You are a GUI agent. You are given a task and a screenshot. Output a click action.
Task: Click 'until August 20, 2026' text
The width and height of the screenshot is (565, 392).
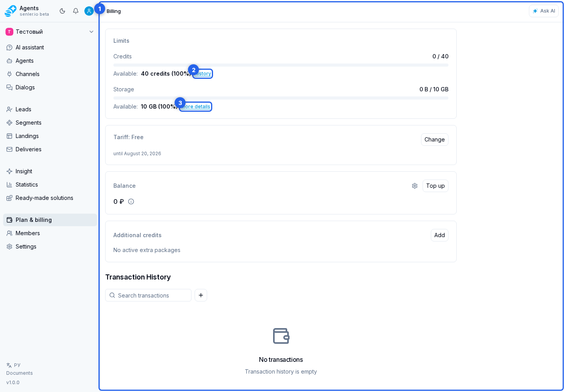pyautogui.click(x=137, y=154)
